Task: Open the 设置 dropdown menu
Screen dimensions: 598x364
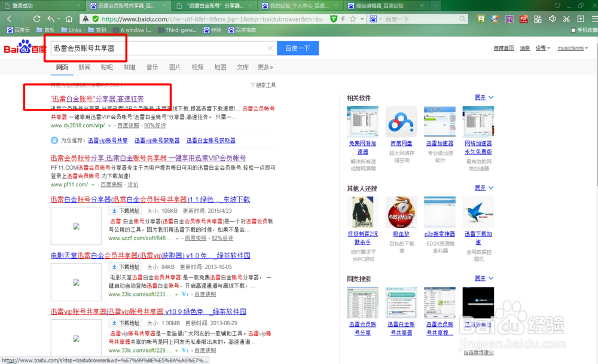Action: [543, 48]
